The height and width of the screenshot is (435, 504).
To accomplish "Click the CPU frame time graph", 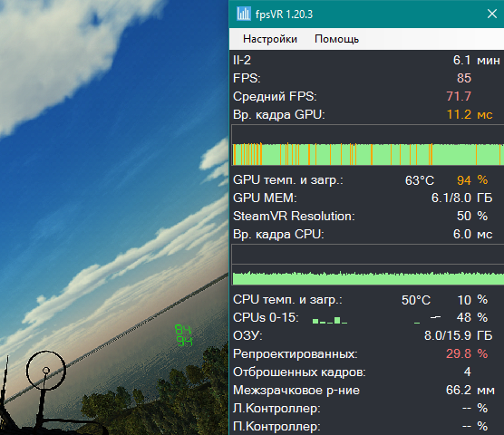I will click(x=367, y=265).
